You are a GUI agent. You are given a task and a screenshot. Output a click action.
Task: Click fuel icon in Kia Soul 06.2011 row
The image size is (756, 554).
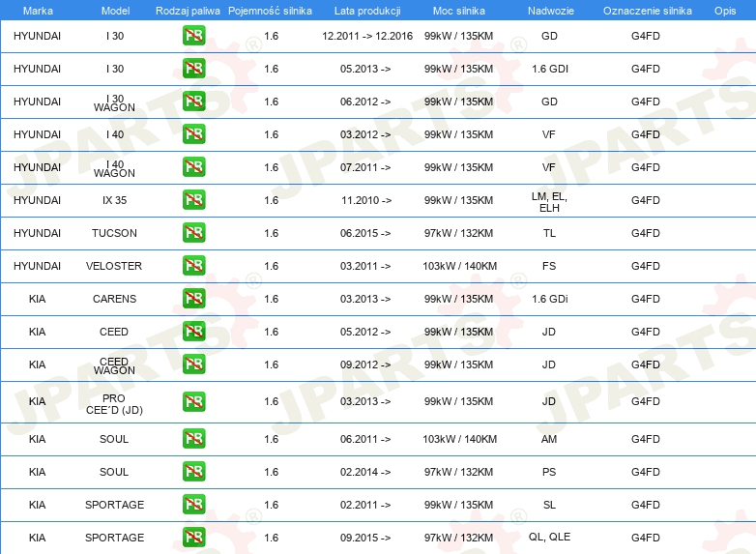(193, 438)
